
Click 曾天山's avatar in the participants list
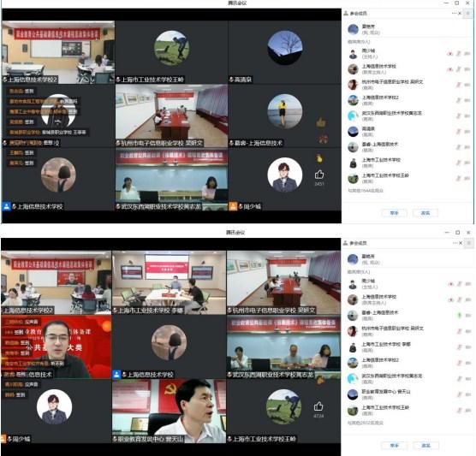(x=353, y=394)
